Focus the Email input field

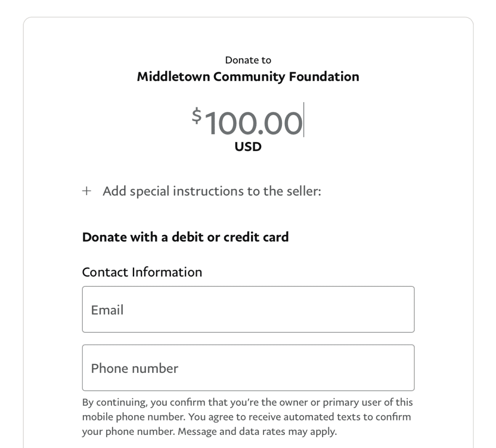point(248,309)
